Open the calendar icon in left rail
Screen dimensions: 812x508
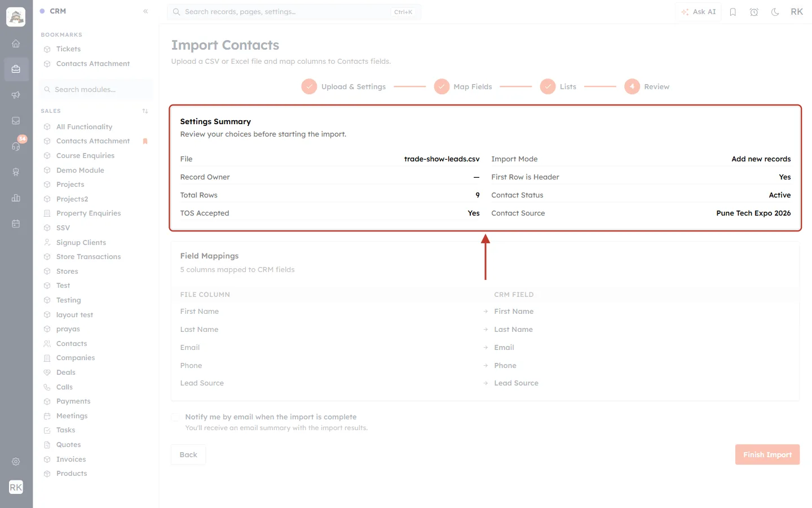[x=16, y=224]
